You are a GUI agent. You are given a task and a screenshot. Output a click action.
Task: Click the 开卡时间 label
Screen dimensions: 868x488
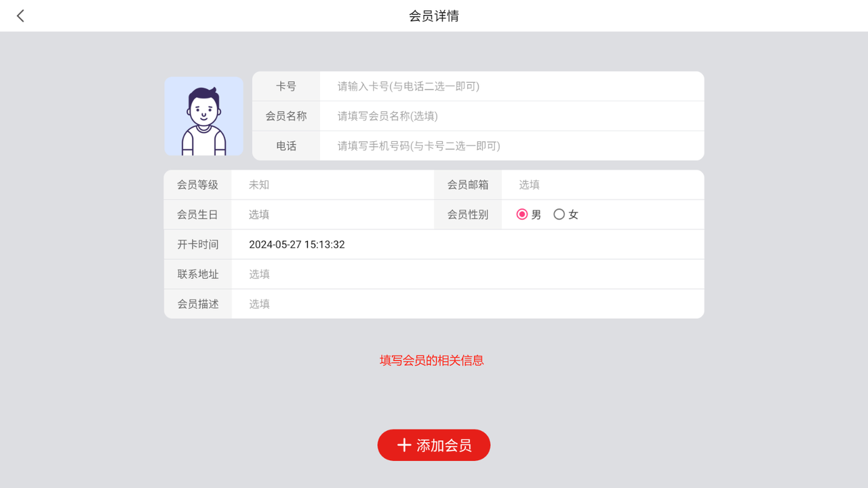pyautogui.click(x=198, y=244)
